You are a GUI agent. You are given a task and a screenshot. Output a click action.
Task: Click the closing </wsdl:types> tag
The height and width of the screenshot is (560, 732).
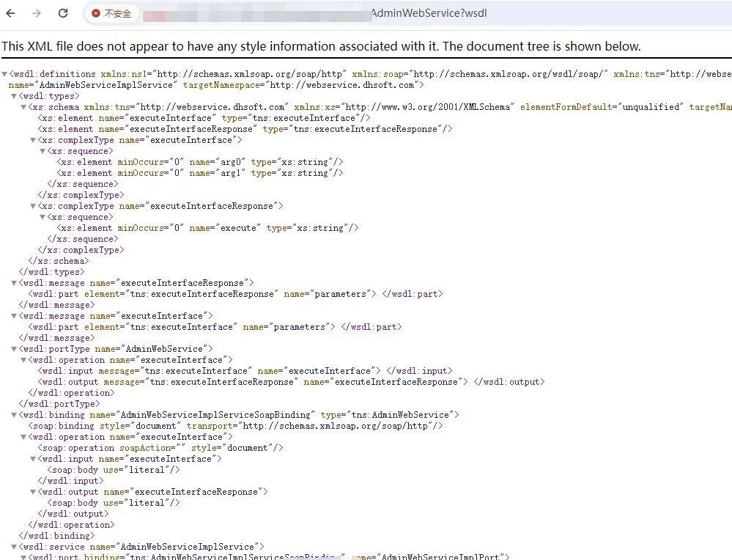point(52,272)
